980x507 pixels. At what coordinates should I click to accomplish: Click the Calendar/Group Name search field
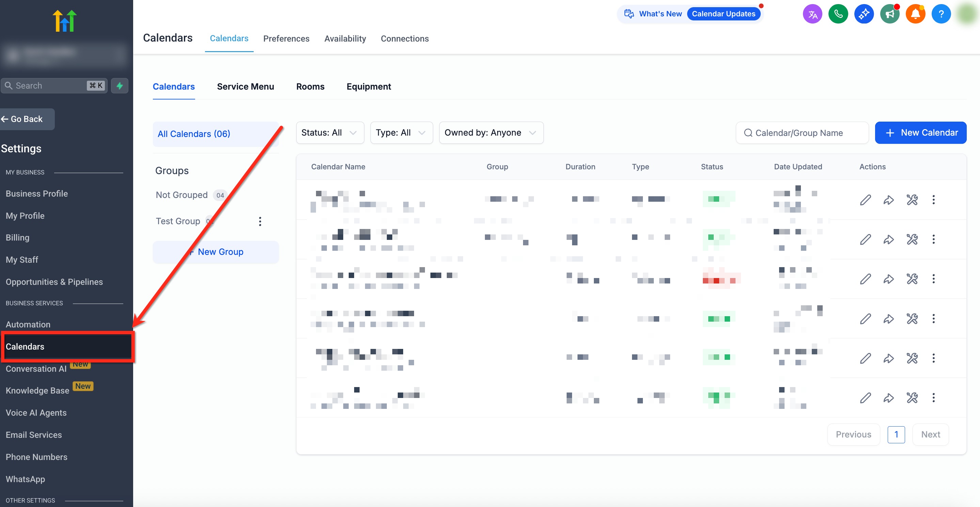[802, 133]
